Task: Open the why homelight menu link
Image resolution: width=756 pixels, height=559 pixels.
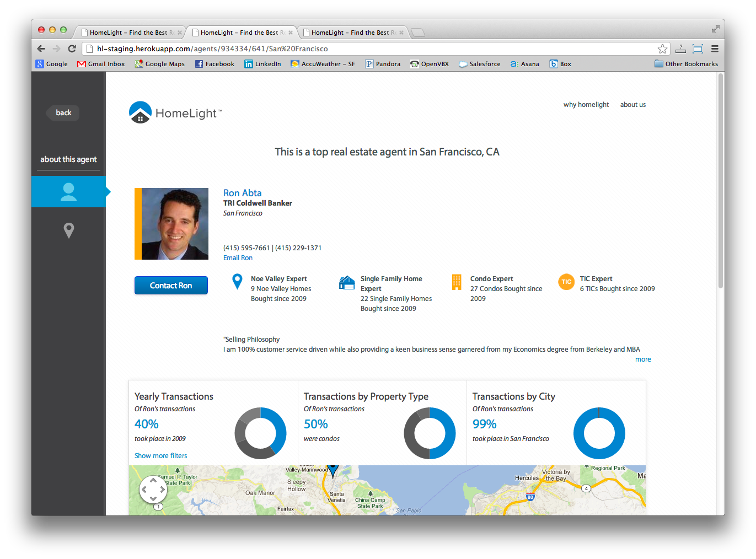Action: pyautogui.click(x=586, y=105)
